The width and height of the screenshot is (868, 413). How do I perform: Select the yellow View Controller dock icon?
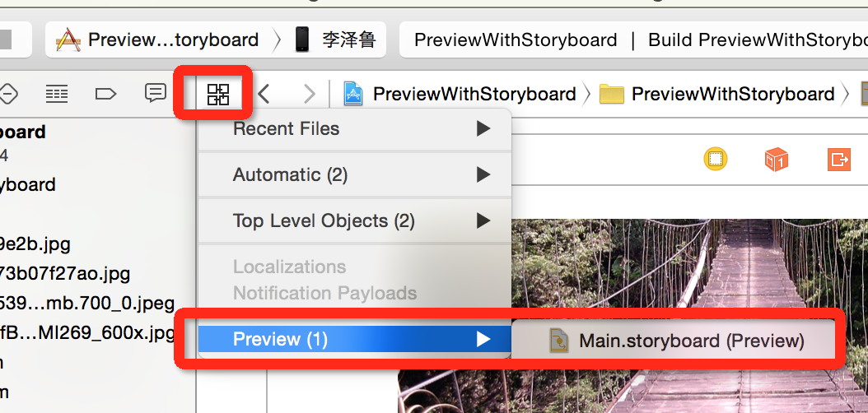[x=715, y=159]
